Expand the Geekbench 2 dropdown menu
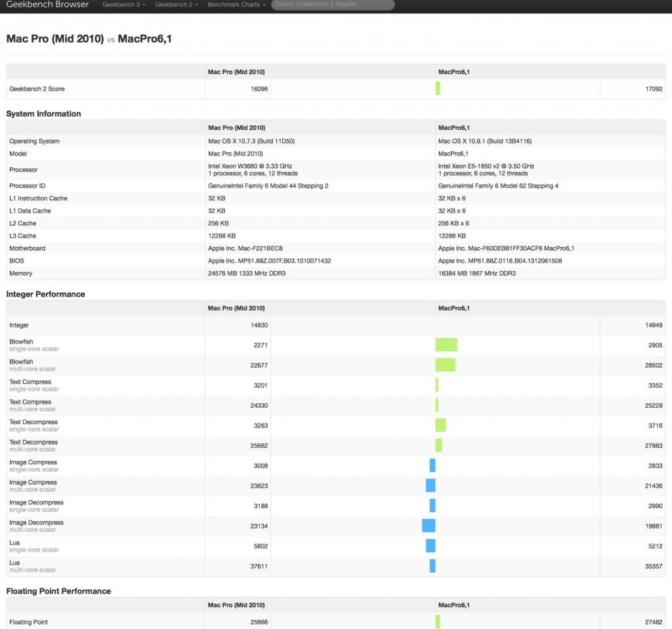The image size is (672, 629). [x=177, y=5]
